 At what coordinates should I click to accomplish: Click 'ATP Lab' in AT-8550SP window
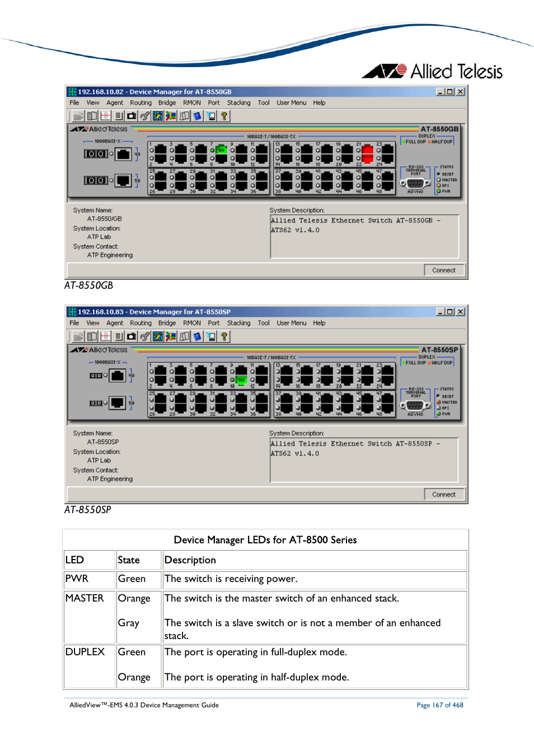99,461
